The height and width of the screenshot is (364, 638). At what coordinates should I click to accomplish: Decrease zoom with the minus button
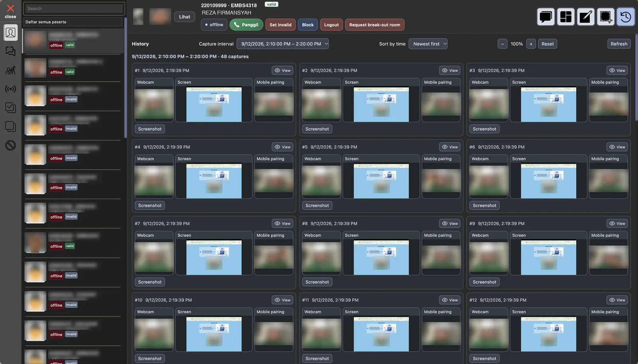click(x=502, y=44)
